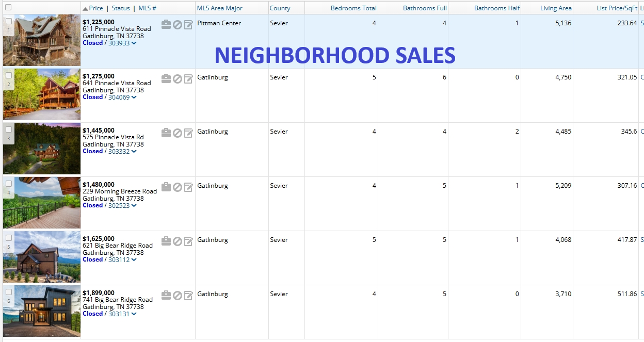Open the photo thumbnail of 621 Big Bear Ridge Road
The image size is (644, 342).
coord(42,257)
